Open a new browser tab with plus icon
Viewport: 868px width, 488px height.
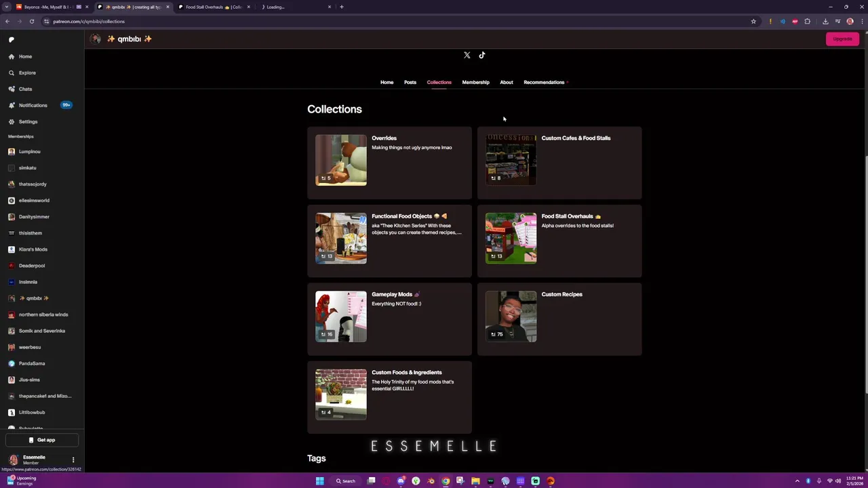(x=342, y=7)
